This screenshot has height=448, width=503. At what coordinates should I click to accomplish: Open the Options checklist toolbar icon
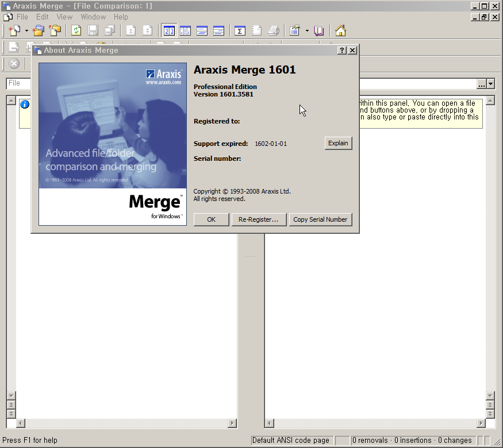tap(295, 31)
